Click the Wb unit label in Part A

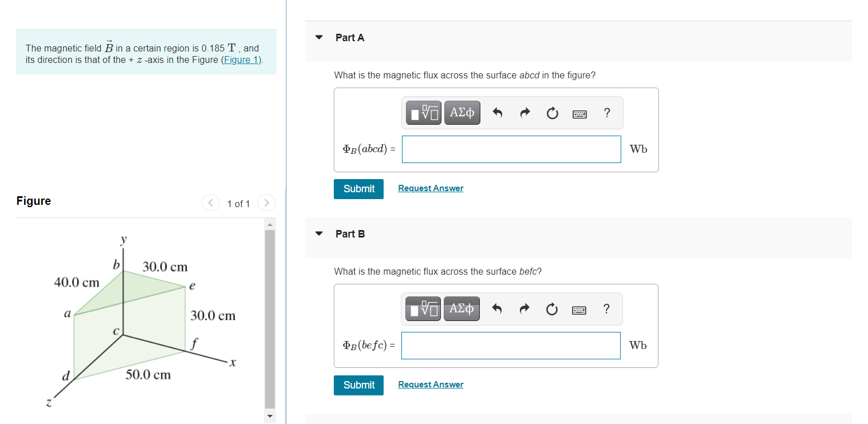coord(638,149)
